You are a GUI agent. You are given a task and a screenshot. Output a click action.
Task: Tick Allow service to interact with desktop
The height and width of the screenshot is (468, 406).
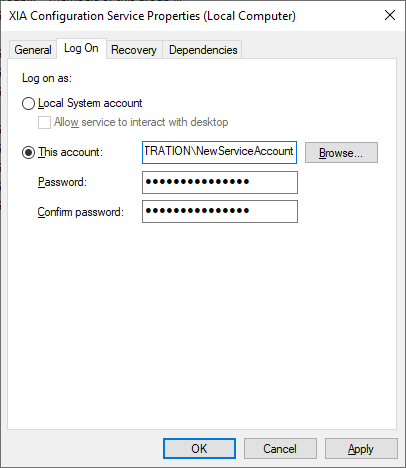[x=44, y=122]
